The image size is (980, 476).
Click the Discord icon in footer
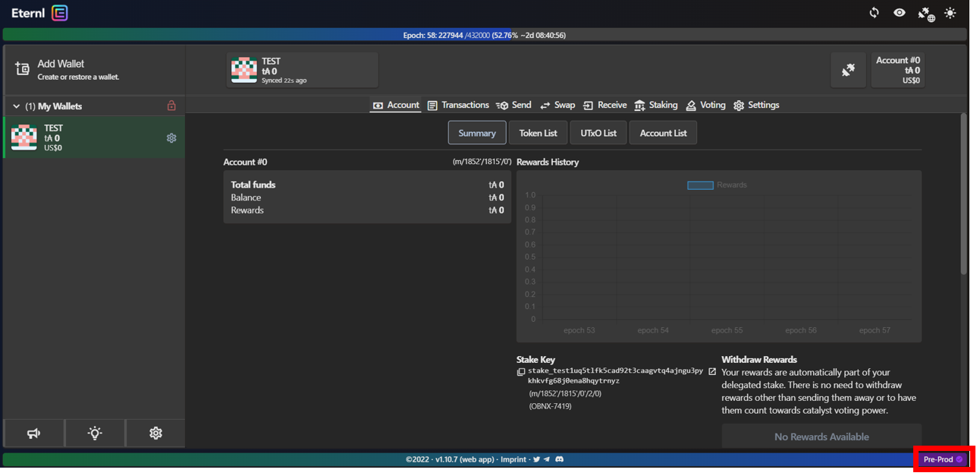[x=559, y=459]
